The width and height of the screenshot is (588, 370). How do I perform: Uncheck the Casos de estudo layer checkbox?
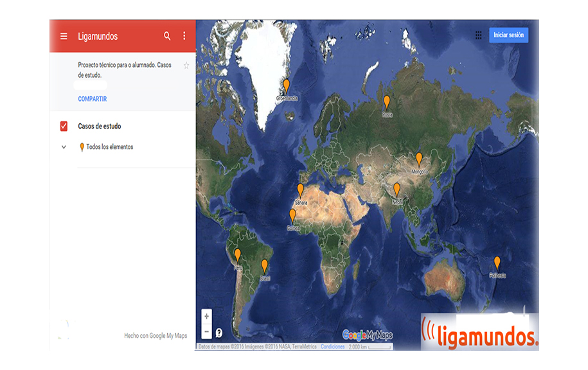(x=64, y=127)
